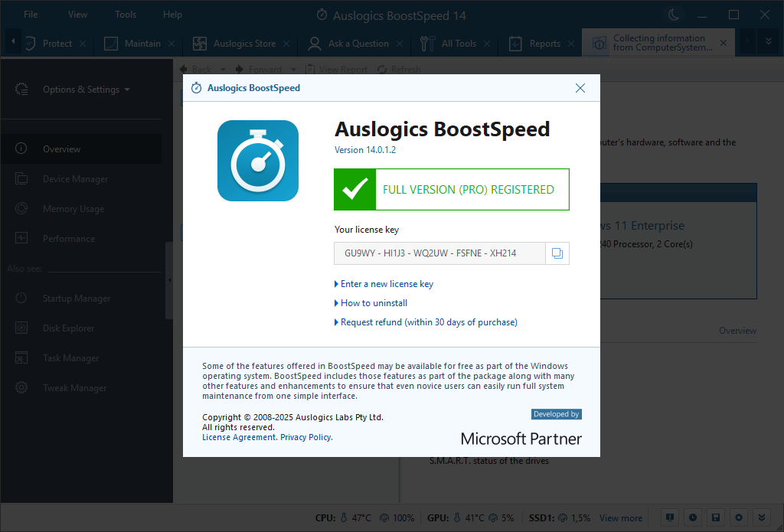Click the Options & Settings gear icon
The width and height of the screenshot is (784, 532).
click(x=21, y=89)
